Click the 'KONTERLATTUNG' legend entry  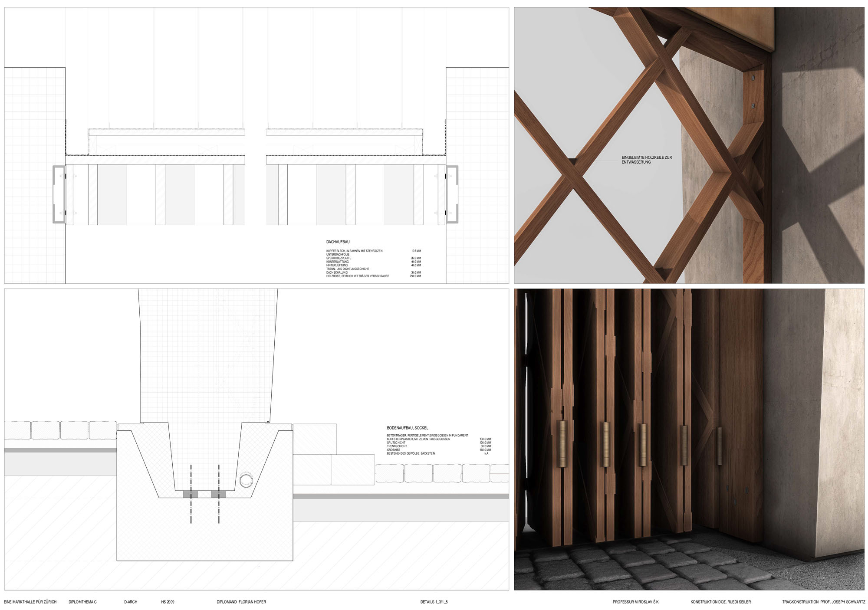point(337,262)
